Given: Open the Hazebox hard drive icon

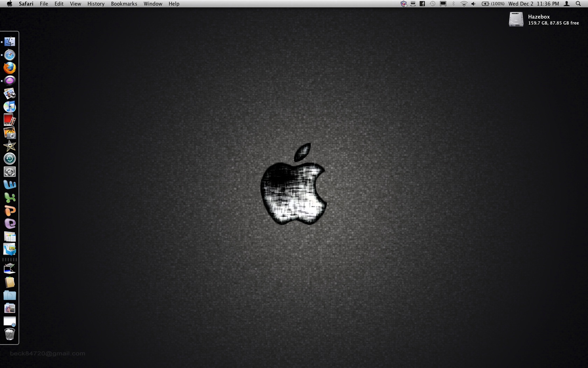Looking at the screenshot, I should pos(516,19).
